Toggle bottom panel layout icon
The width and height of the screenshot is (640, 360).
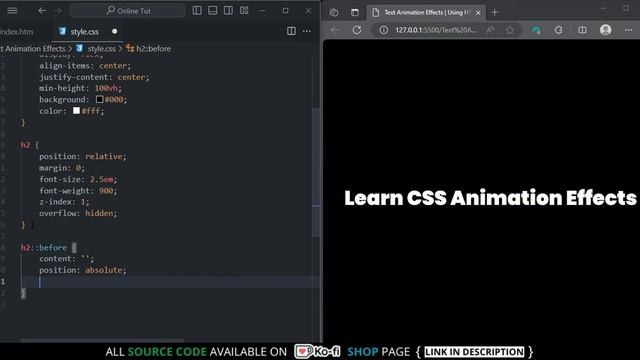pos(213,11)
